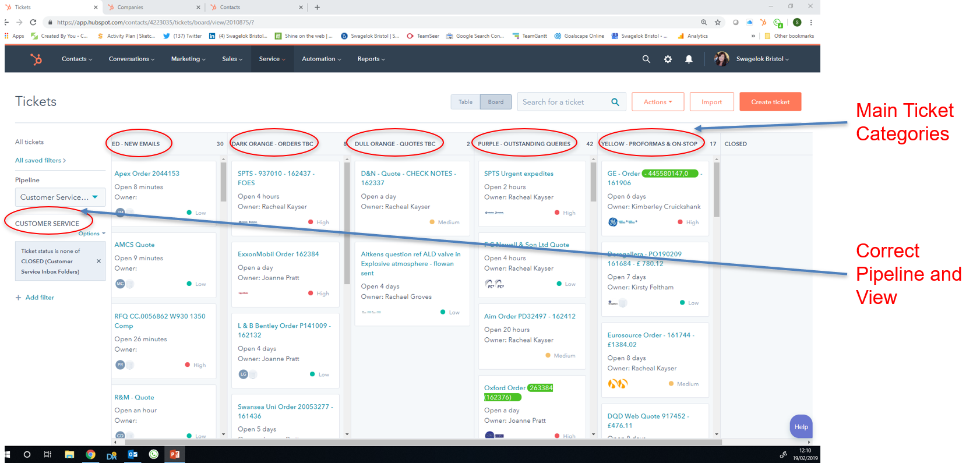
Task: Expand the Service nav menu
Action: point(272,59)
